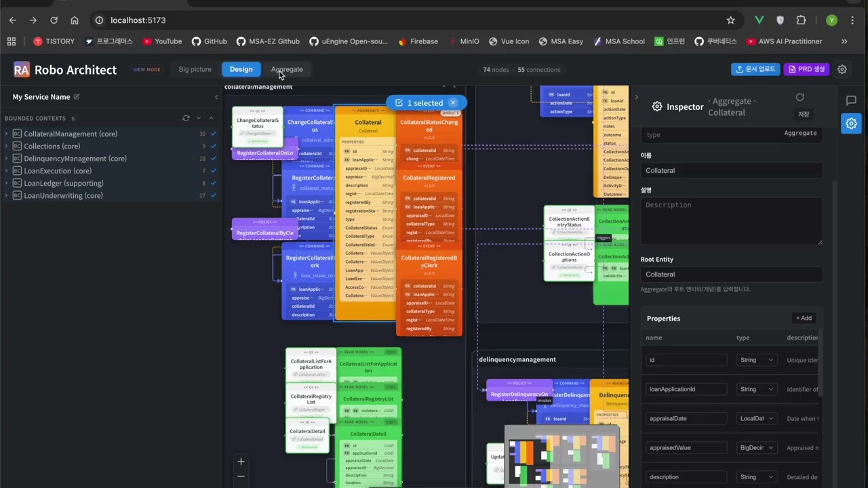Image resolution: width=868 pixels, height=488 pixels.
Task: Open type dropdown for appraisalDate property
Action: (x=757, y=418)
